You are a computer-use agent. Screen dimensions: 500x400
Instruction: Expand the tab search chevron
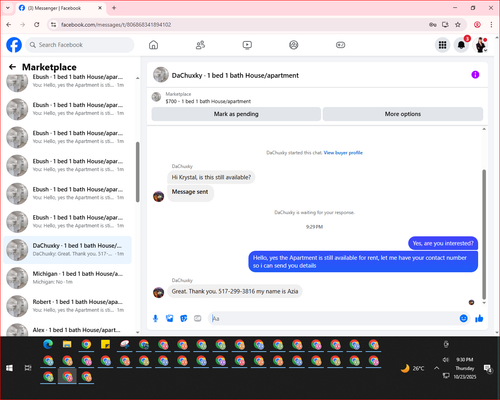(x=8, y=8)
